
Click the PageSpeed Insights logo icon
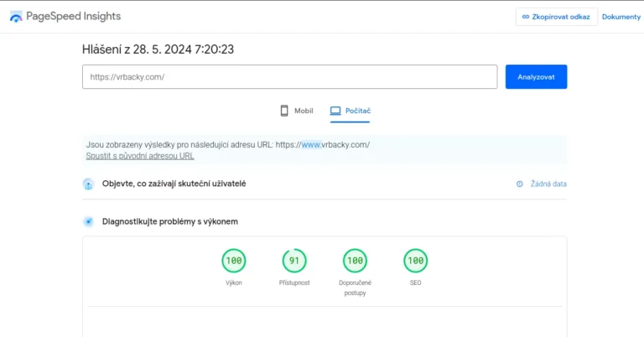(16, 17)
